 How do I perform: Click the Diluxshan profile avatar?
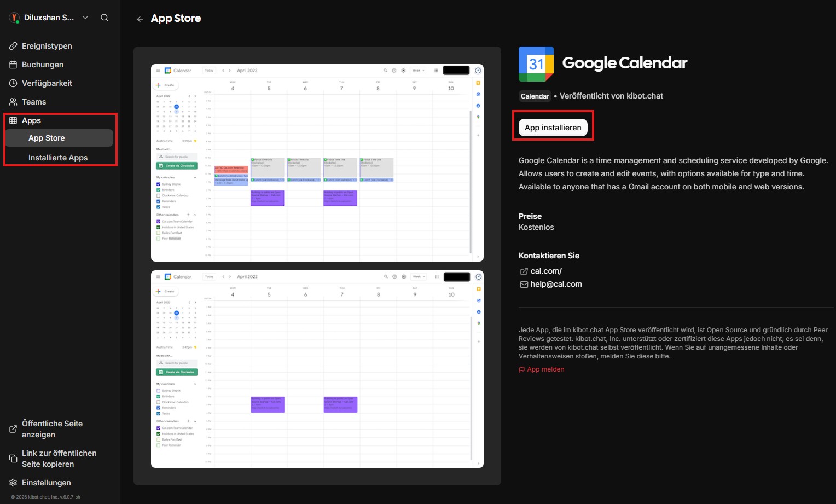(14, 18)
